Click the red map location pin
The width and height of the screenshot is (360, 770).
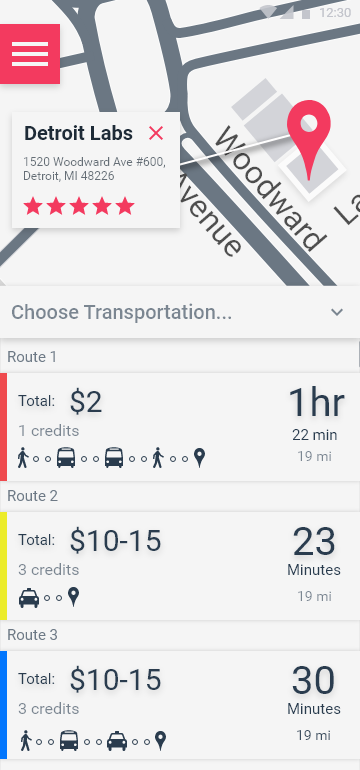(x=309, y=140)
